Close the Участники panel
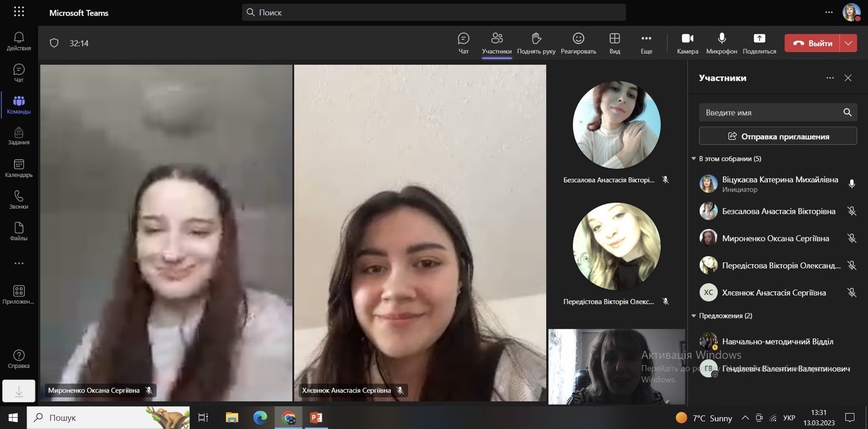This screenshot has width=868, height=429. [x=848, y=78]
